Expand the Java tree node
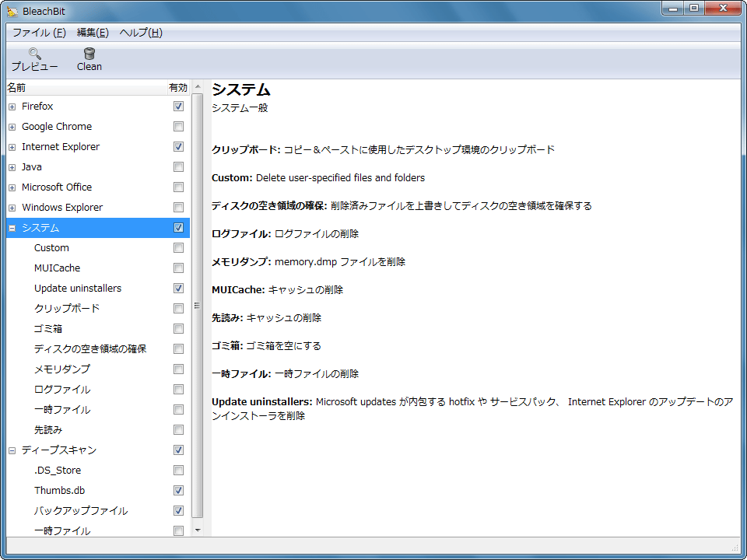Screen dimensions: 747x560 click(12, 168)
